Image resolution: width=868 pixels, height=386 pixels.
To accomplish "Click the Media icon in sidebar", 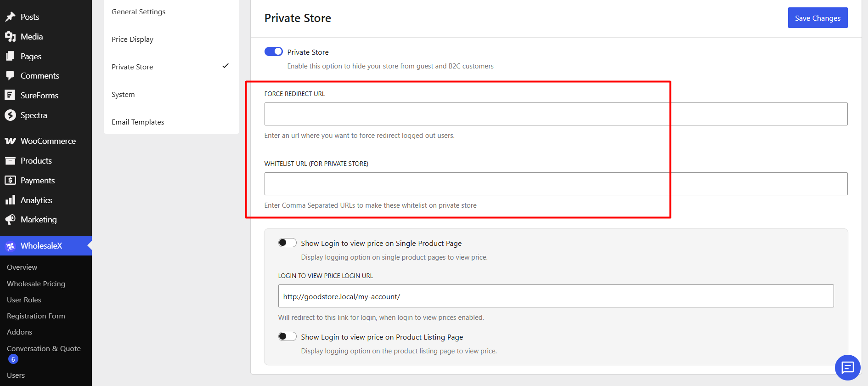I will click(10, 37).
